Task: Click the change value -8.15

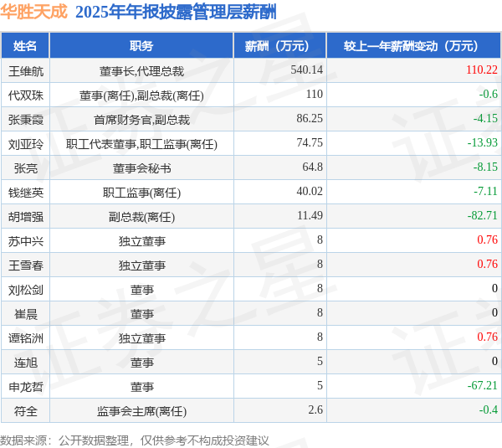Action: point(485,167)
